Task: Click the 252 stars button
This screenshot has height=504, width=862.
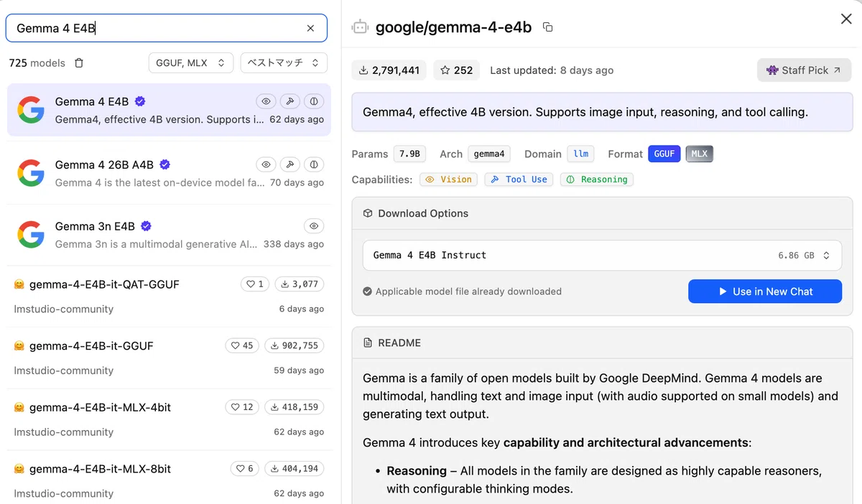Action: tap(456, 70)
